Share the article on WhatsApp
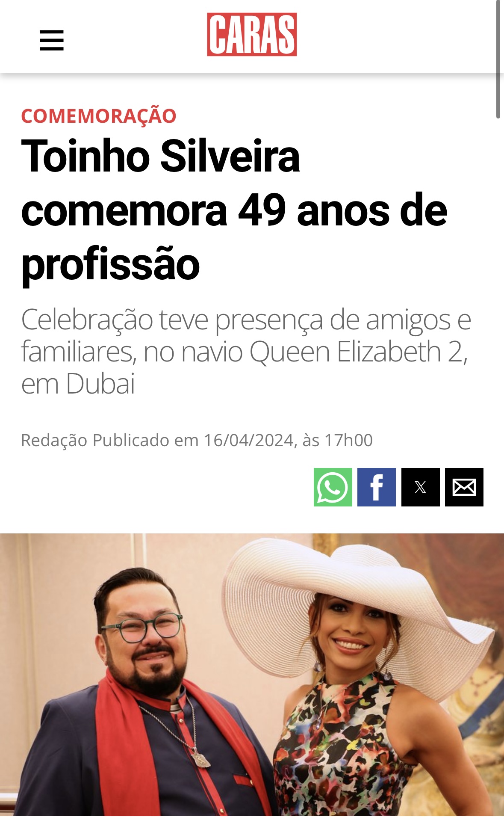 333,487
